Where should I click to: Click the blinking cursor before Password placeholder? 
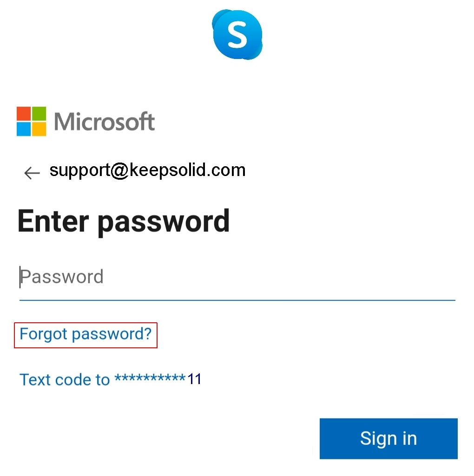(x=20, y=277)
